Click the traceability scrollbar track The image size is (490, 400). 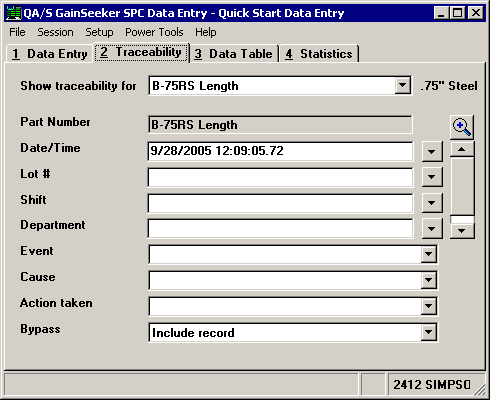[462, 187]
